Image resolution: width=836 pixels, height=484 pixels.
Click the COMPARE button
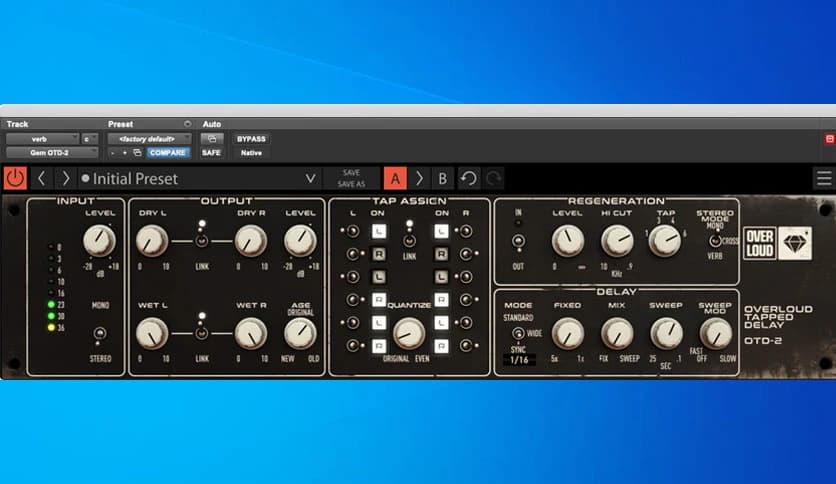168,153
